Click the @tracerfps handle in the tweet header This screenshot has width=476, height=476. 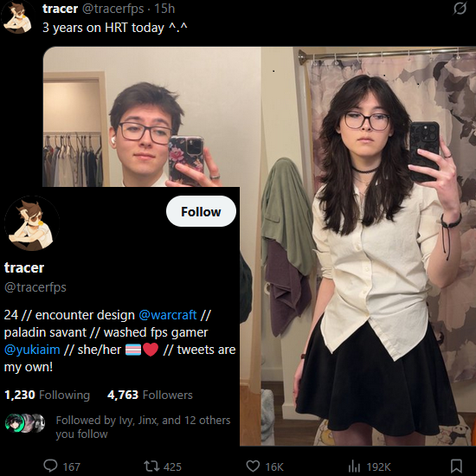113,9
